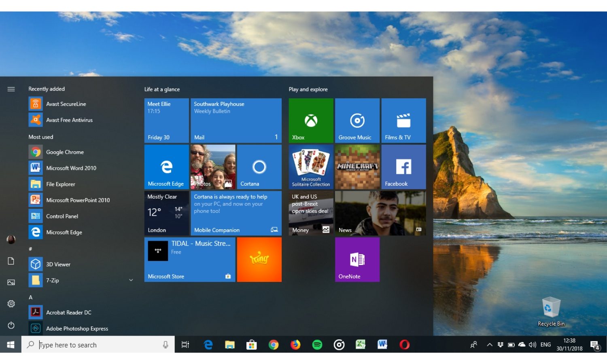
Task: Show hidden system tray icons
Action: pyautogui.click(x=490, y=345)
